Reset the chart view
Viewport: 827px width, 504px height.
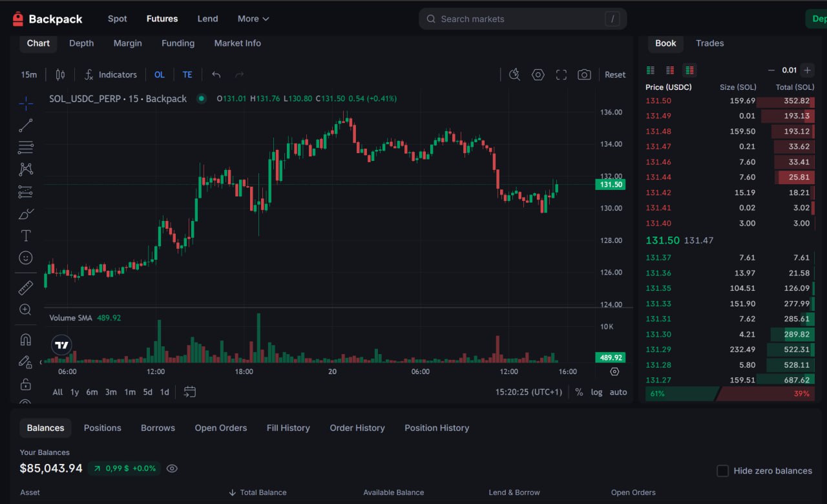tap(615, 74)
